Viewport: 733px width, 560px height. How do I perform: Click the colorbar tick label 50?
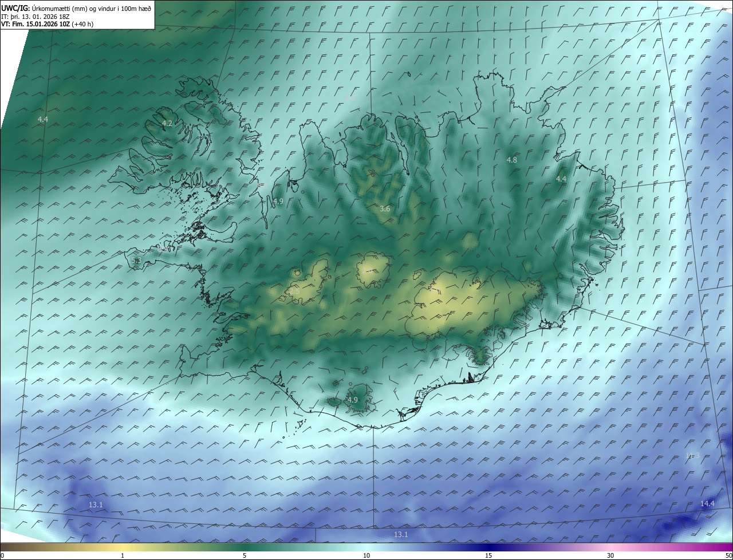pyautogui.click(x=728, y=555)
